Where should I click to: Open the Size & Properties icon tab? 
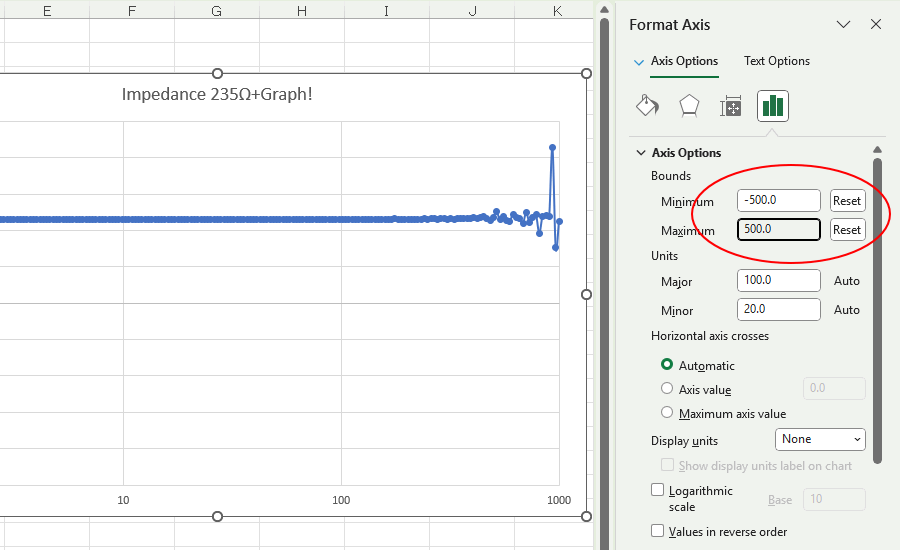(x=731, y=106)
